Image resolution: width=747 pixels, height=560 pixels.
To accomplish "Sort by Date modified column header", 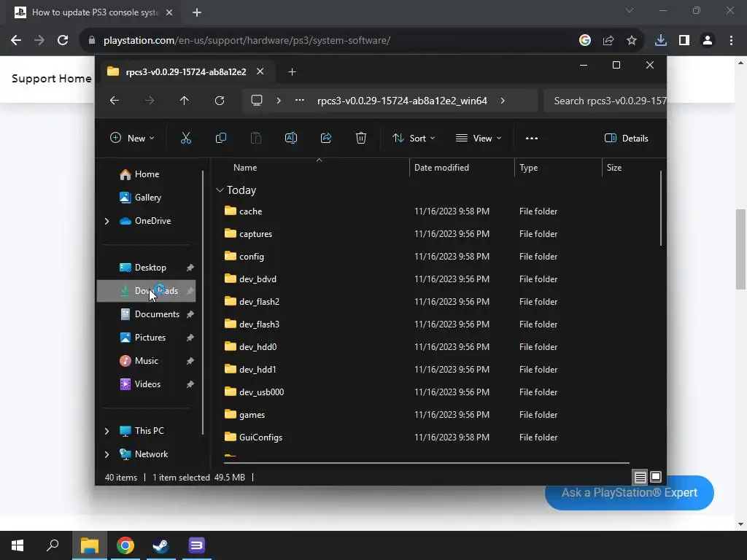I will click(x=462, y=168).
